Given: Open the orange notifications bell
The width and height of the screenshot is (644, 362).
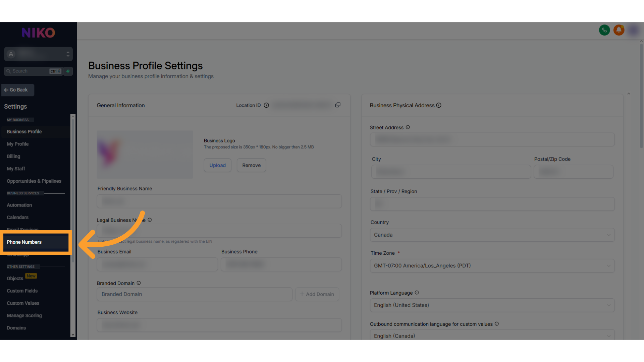Looking at the screenshot, I should click(x=619, y=30).
